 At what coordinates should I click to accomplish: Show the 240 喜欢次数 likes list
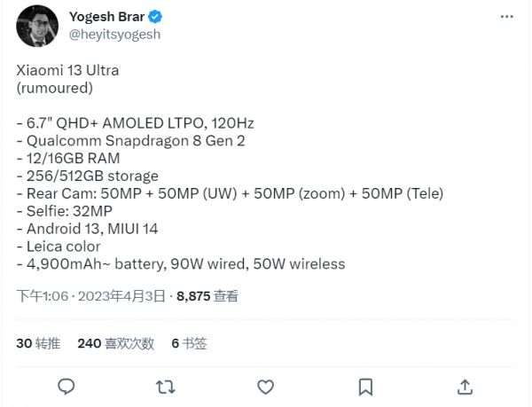coord(115,343)
